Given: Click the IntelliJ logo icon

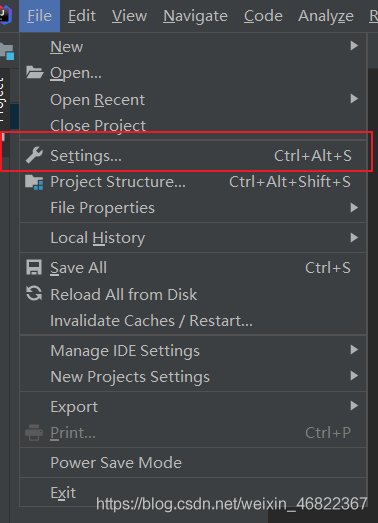Looking at the screenshot, I should tap(5, 15).
